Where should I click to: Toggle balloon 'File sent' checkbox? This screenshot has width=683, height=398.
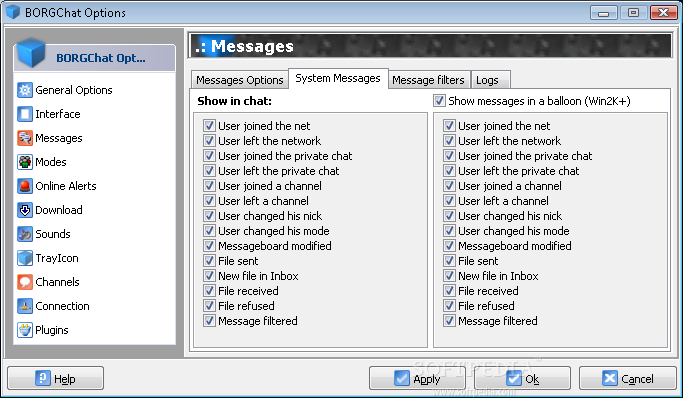[449, 261]
